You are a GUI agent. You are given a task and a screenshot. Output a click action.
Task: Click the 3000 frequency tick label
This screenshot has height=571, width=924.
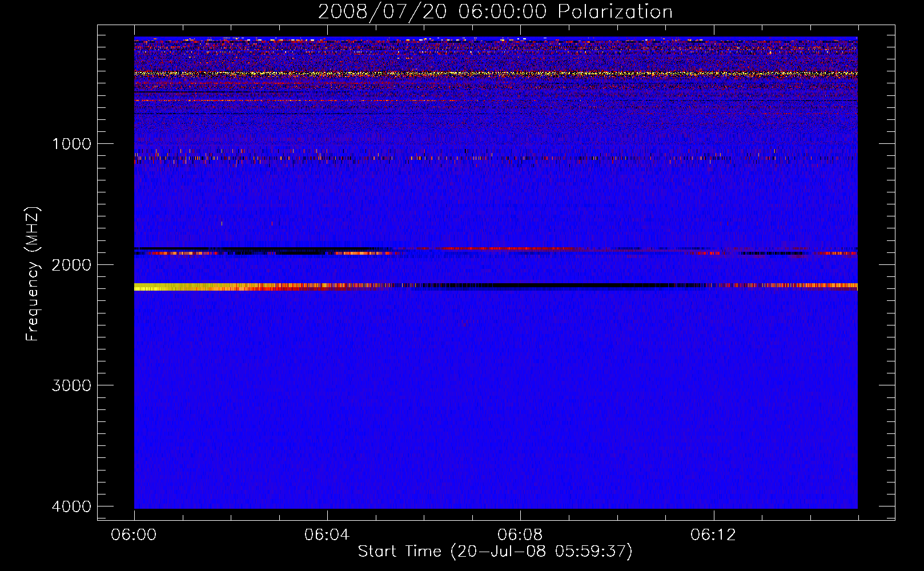(x=71, y=385)
